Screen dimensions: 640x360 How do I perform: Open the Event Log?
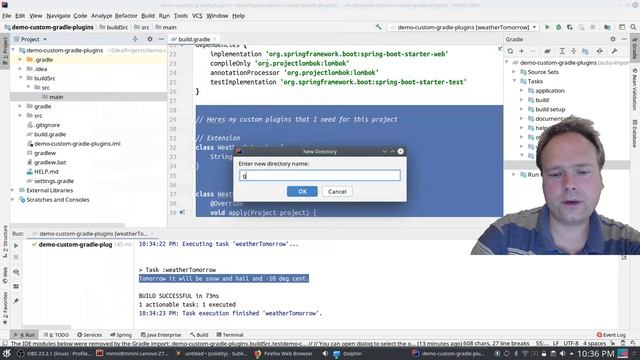[x=611, y=335]
